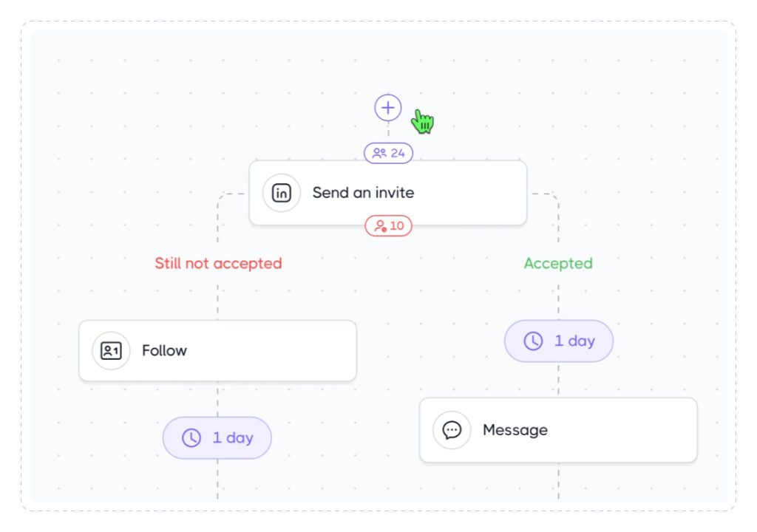The width and height of the screenshot is (757, 532).
Task: Click the clock icon in the left 1 day delay
Action: [x=190, y=437]
